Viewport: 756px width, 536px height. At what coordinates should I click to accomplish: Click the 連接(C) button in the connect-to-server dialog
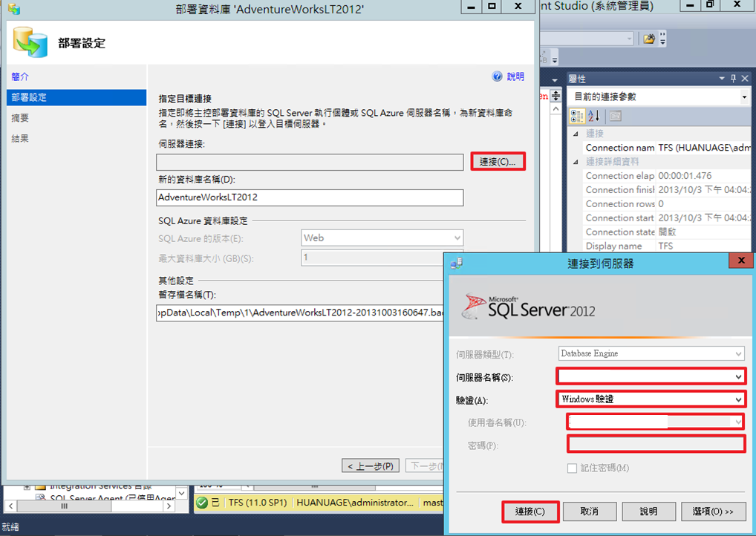(x=530, y=512)
